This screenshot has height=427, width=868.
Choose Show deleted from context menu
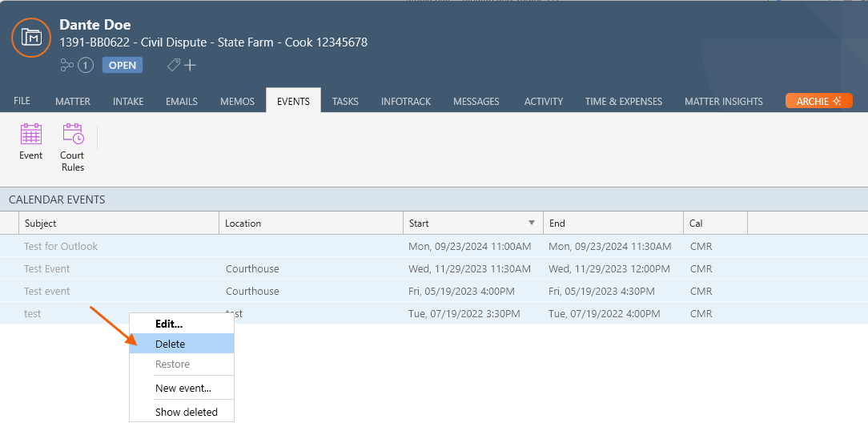click(x=182, y=412)
